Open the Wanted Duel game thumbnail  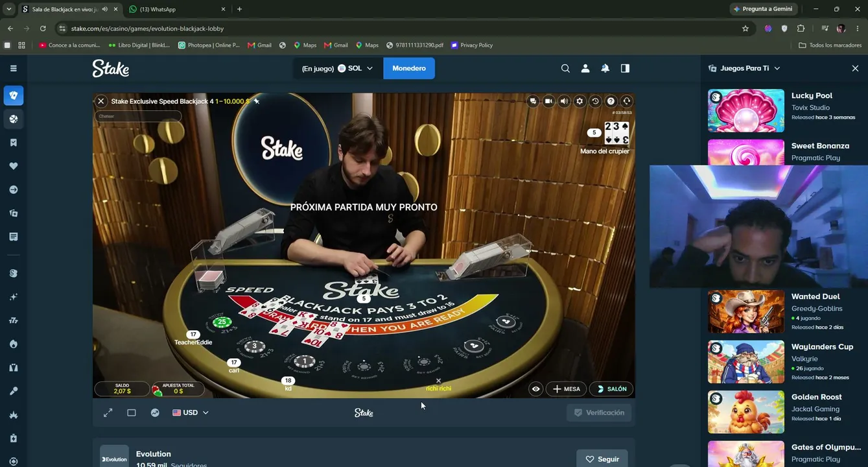click(746, 312)
